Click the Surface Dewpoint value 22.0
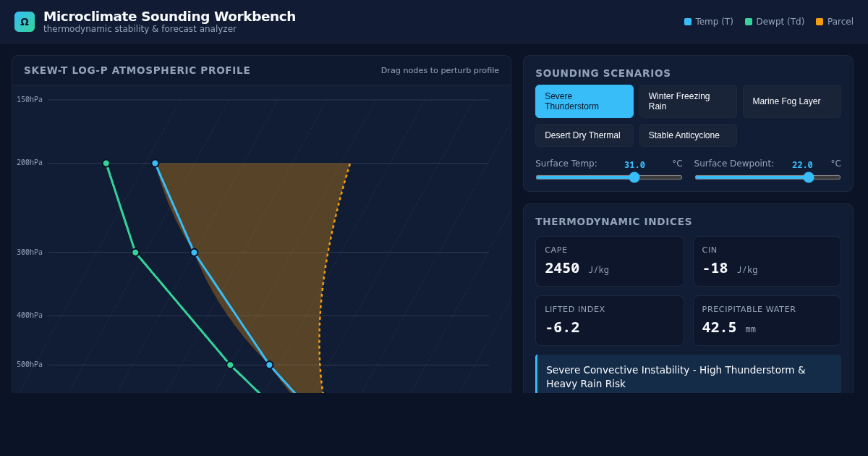This screenshot has height=456, width=868. [x=802, y=165]
